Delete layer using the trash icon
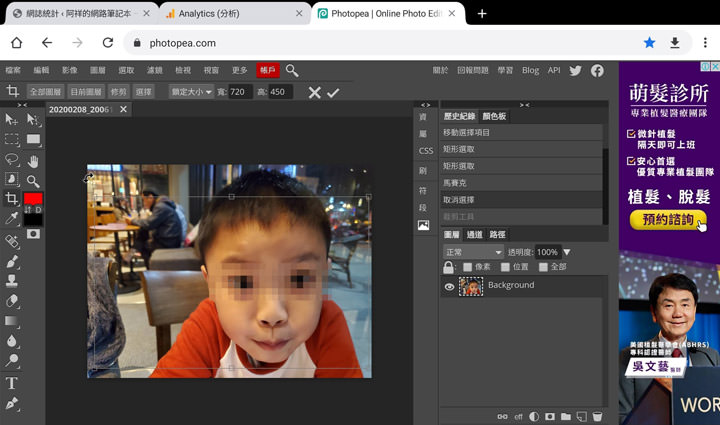Viewport: 720px width, 425px height. [x=597, y=416]
